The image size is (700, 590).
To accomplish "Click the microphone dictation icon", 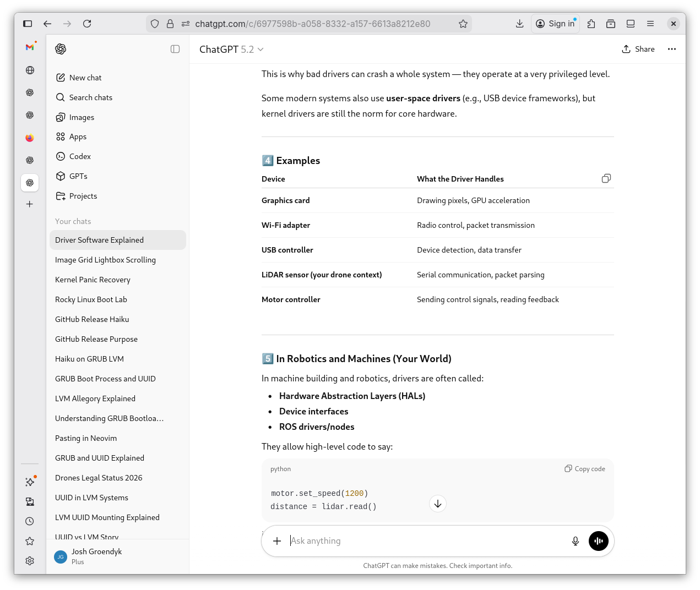I will 575,541.
